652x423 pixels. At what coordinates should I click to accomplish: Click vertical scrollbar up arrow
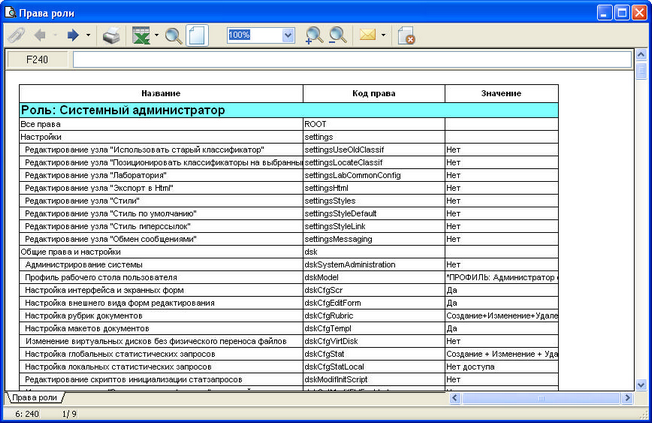point(641,54)
